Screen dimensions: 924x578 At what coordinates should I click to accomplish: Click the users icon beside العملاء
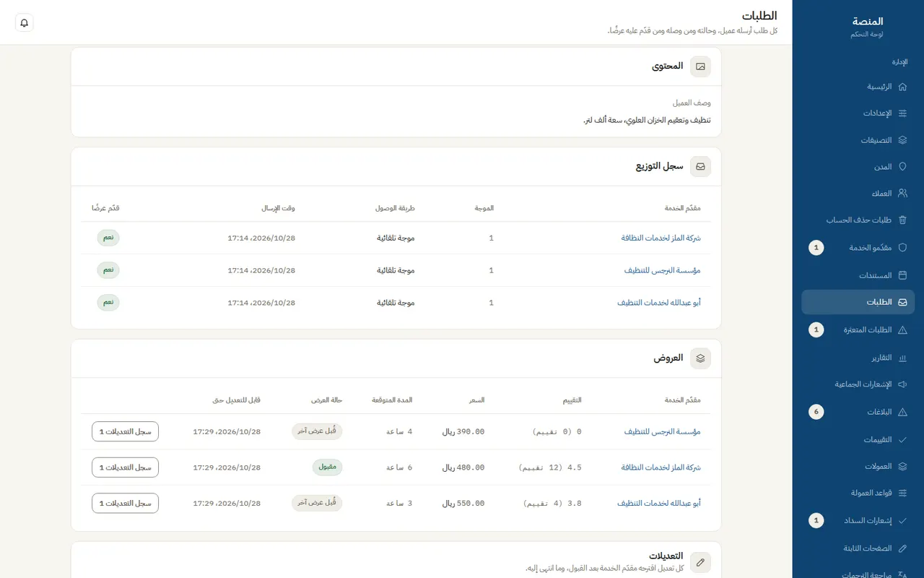[902, 194]
